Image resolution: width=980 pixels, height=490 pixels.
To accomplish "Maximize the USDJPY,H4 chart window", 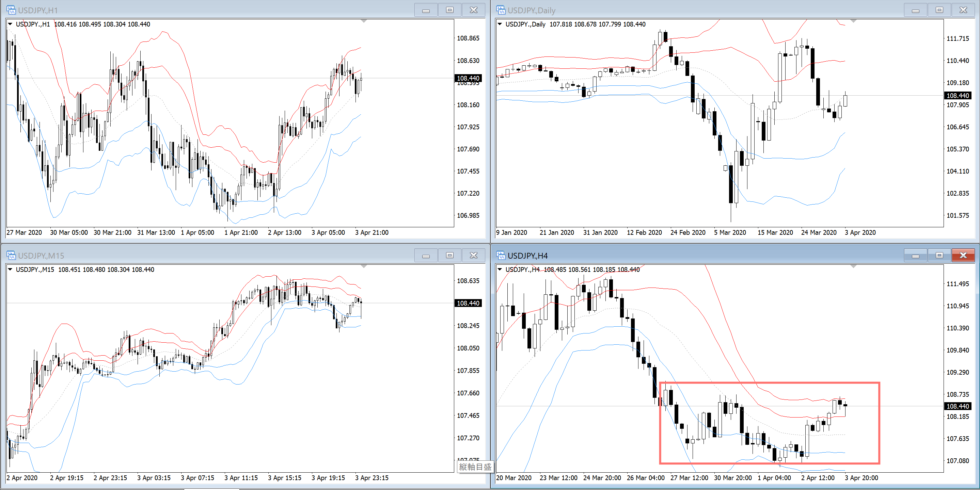I will 939,256.
